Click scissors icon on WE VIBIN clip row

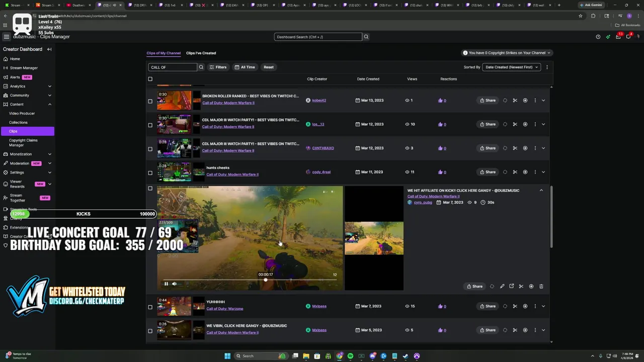[515, 330]
